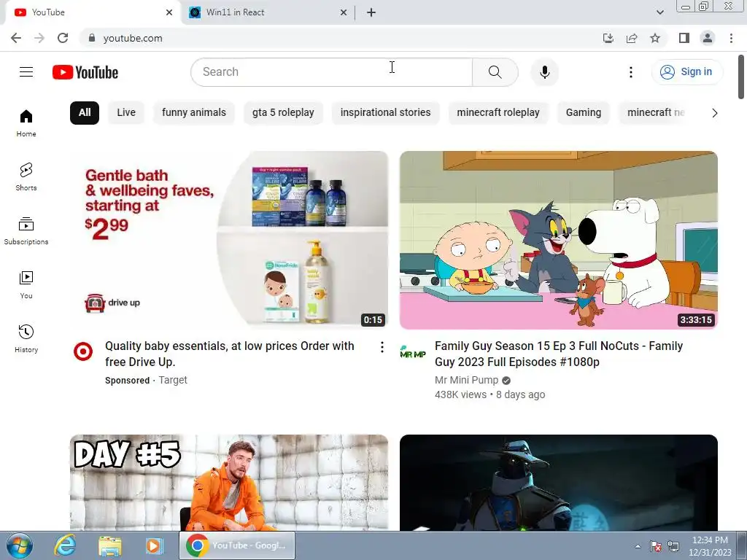Open the You section in the sidebar
The height and width of the screenshot is (560, 747).
(26, 285)
